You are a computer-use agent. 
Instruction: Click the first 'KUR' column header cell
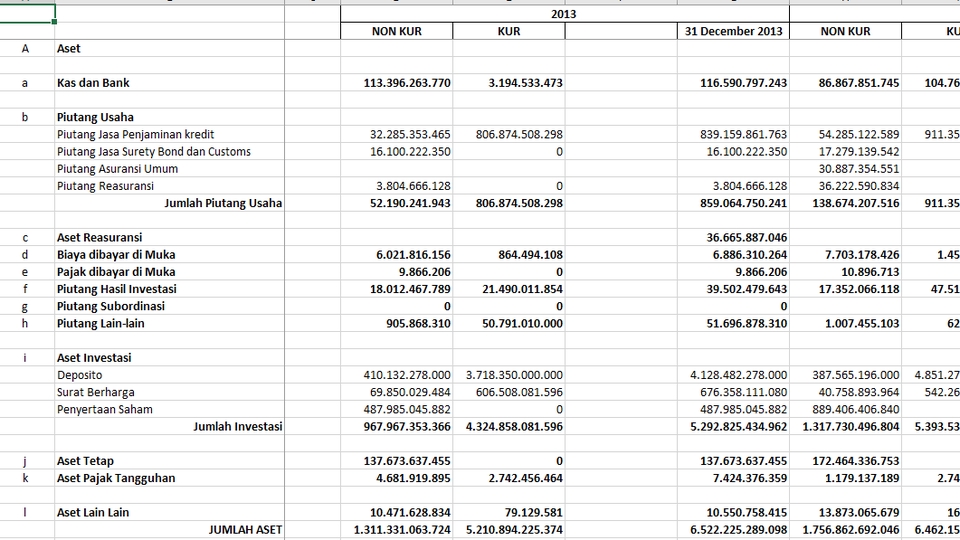point(509,31)
